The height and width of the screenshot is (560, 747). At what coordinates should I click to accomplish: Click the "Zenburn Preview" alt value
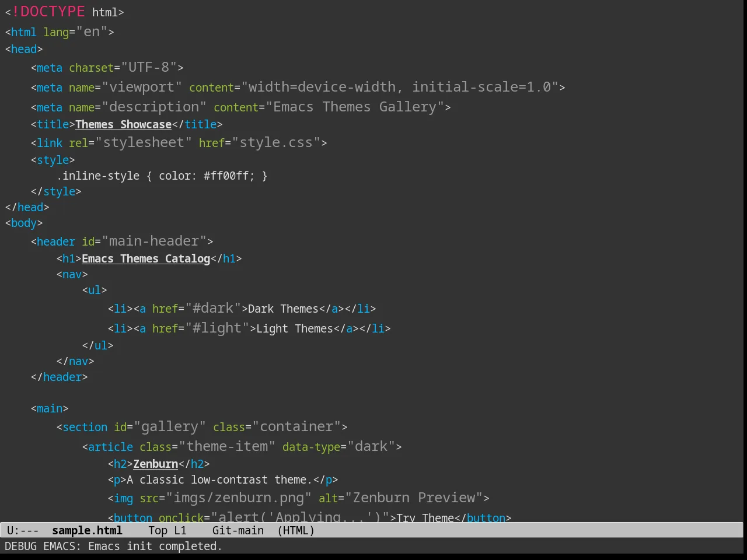[x=414, y=498]
